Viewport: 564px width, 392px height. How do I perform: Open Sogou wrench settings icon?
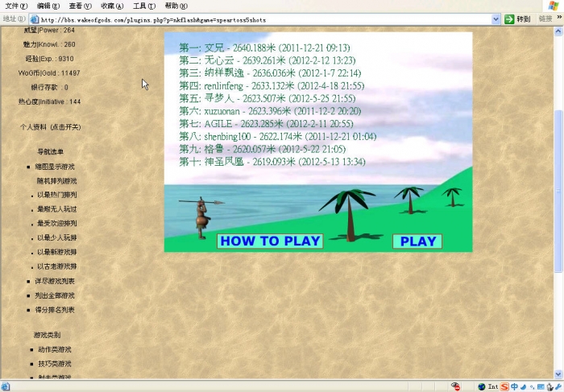coord(558,386)
